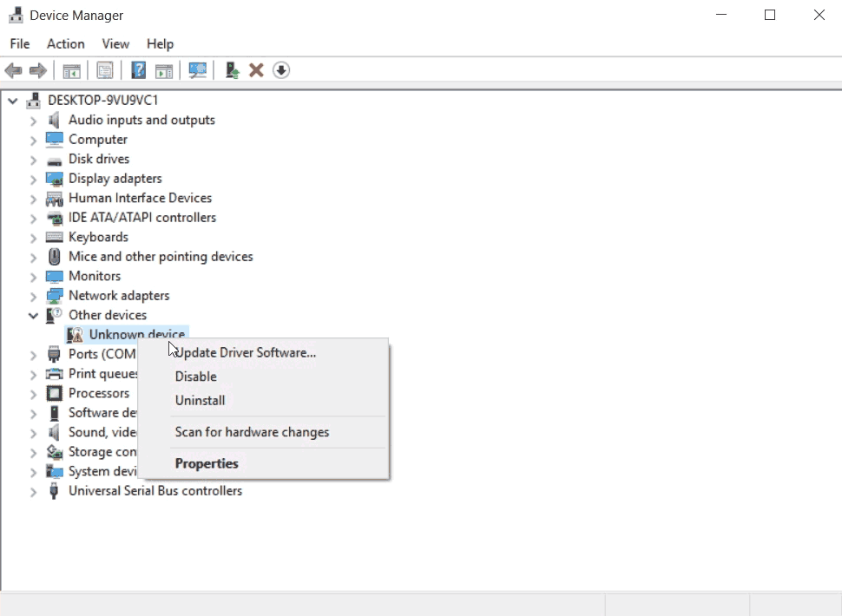Select the DESKTOP-9VU9VC1 root label
The width and height of the screenshot is (842, 616).
(x=102, y=101)
